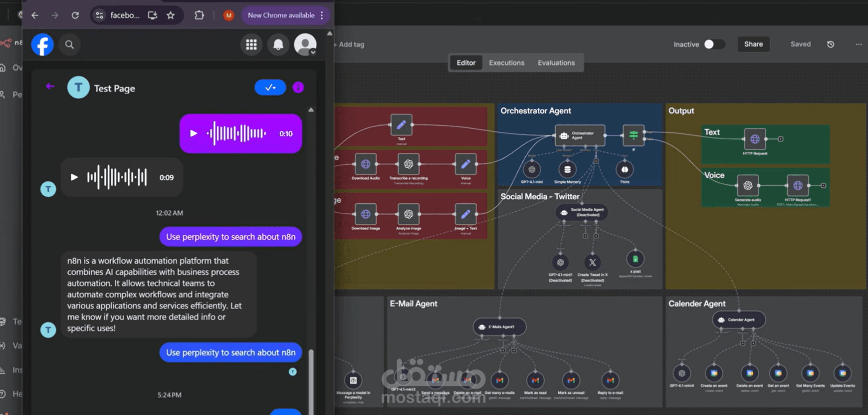This screenshot has height=415, width=868.
Task: Select the Get Many Events calendar node
Action: pyautogui.click(x=810, y=374)
